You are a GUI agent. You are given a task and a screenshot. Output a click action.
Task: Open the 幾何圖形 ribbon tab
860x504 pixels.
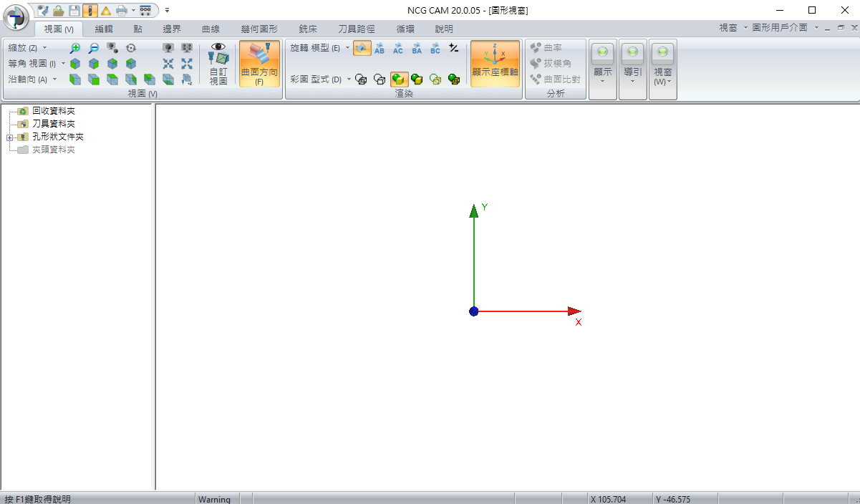click(x=259, y=29)
